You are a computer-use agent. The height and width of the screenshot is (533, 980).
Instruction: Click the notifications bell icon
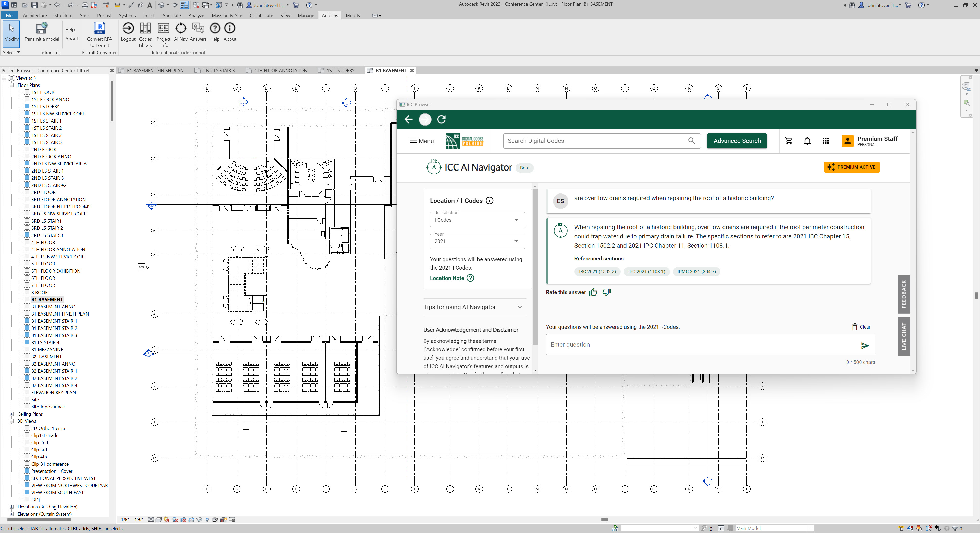[x=807, y=141]
